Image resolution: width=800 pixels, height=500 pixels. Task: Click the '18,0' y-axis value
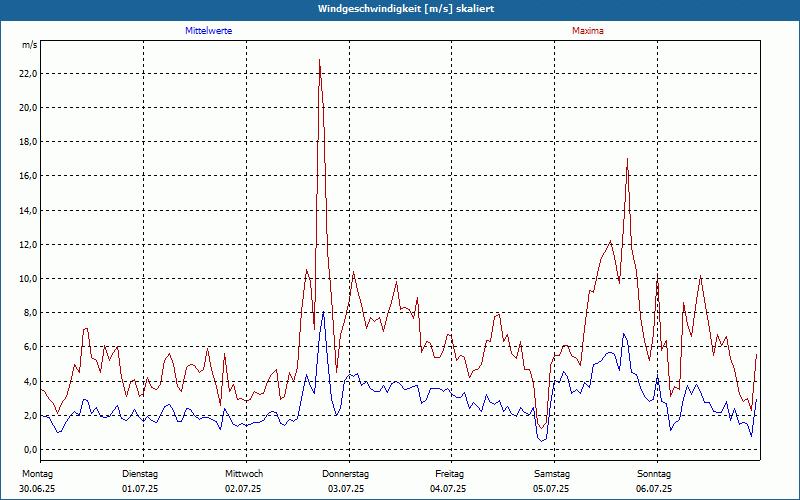pyautogui.click(x=28, y=142)
